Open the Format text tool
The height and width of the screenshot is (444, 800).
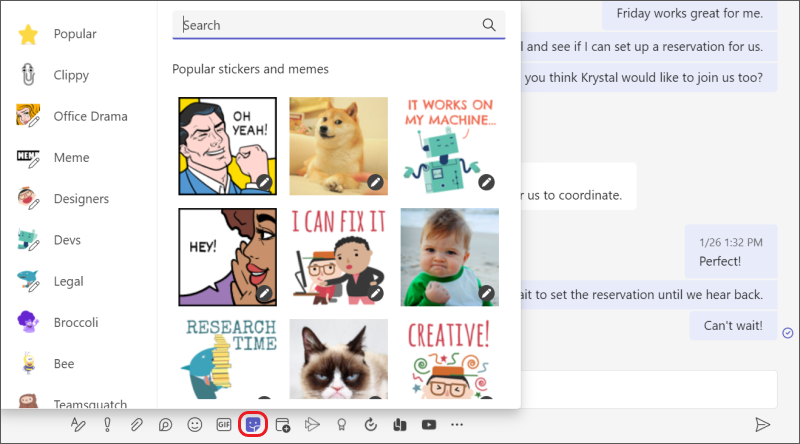pos(78,425)
